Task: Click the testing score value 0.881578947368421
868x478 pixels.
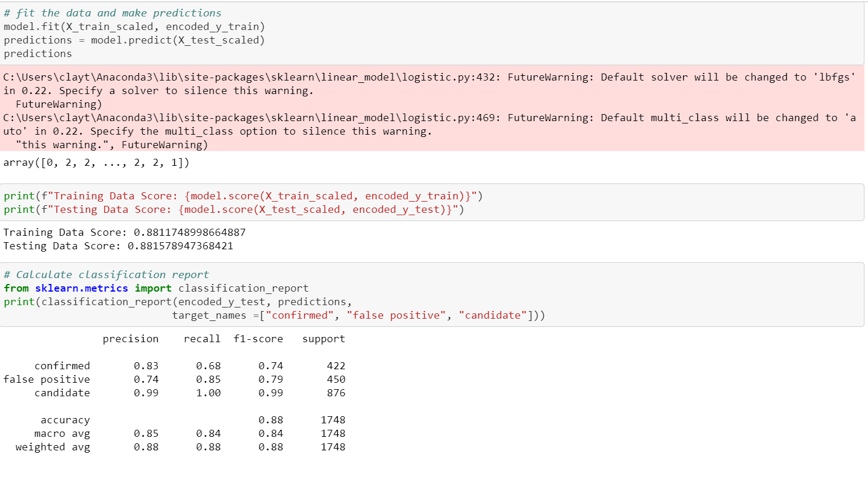Action: pos(180,246)
